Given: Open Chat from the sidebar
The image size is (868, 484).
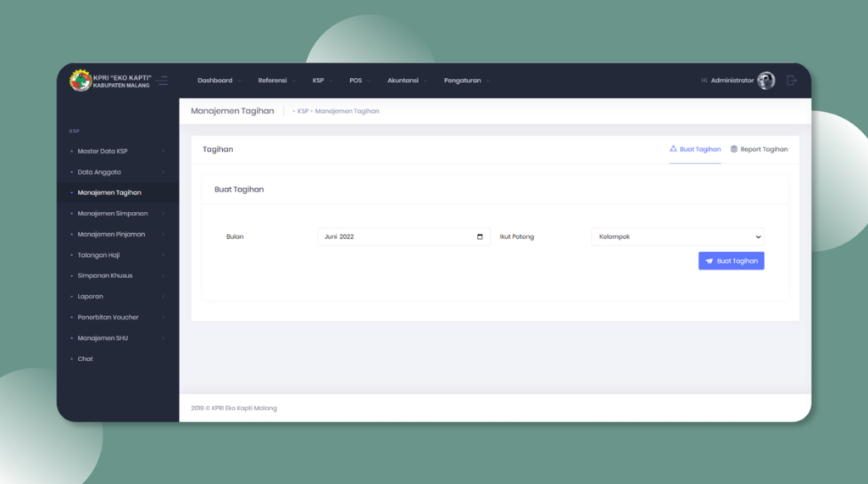Looking at the screenshot, I should click(117, 359).
